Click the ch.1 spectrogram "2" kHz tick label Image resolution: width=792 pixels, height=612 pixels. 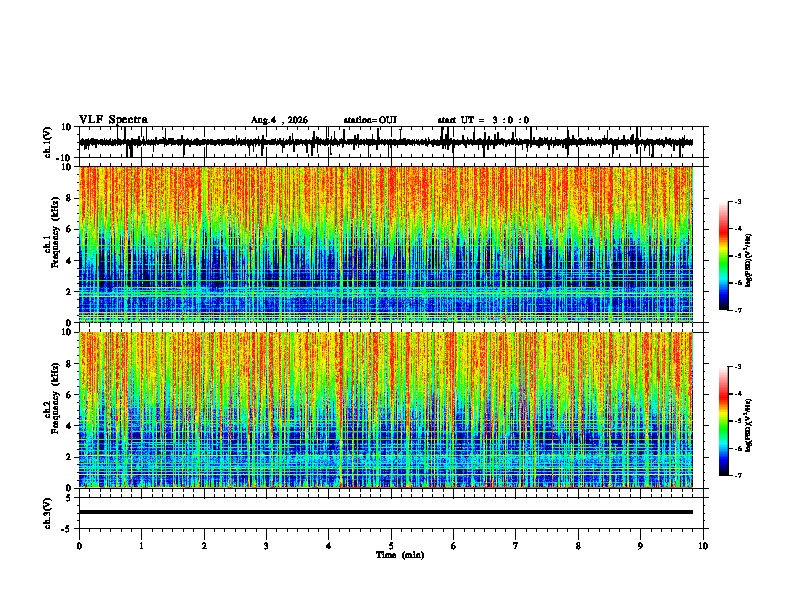coord(70,292)
